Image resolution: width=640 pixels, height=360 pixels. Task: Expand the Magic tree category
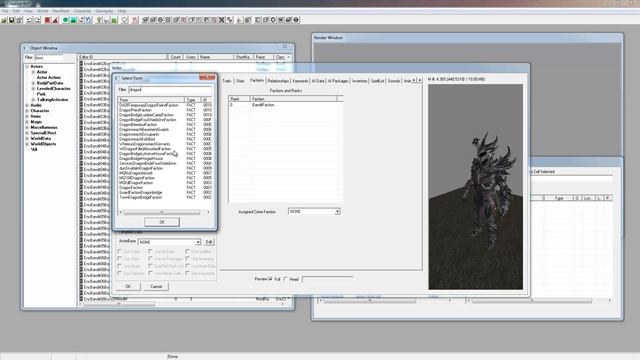pyautogui.click(x=27, y=122)
